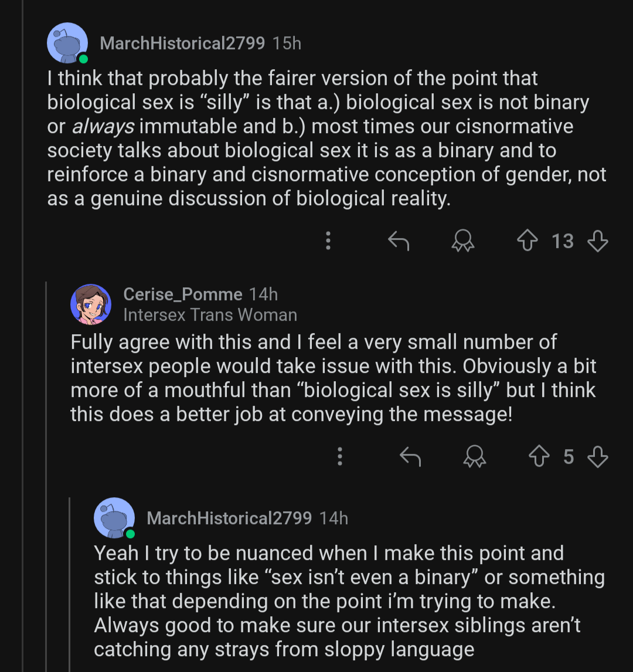Reply to Cerise_Pomme's comment
Image resolution: width=633 pixels, height=672 pixels.
tap(410, 456)
